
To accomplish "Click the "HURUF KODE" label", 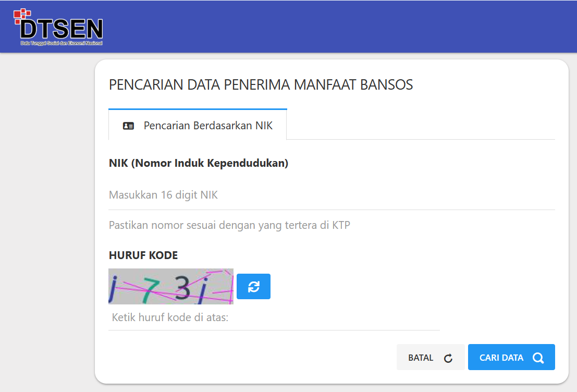I will [x=143, y=255].
